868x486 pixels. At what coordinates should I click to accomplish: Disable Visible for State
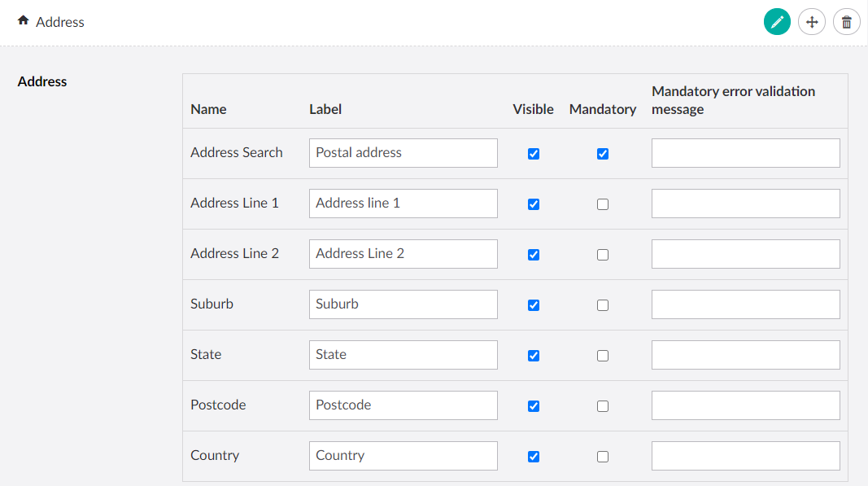tap(533, 355)
